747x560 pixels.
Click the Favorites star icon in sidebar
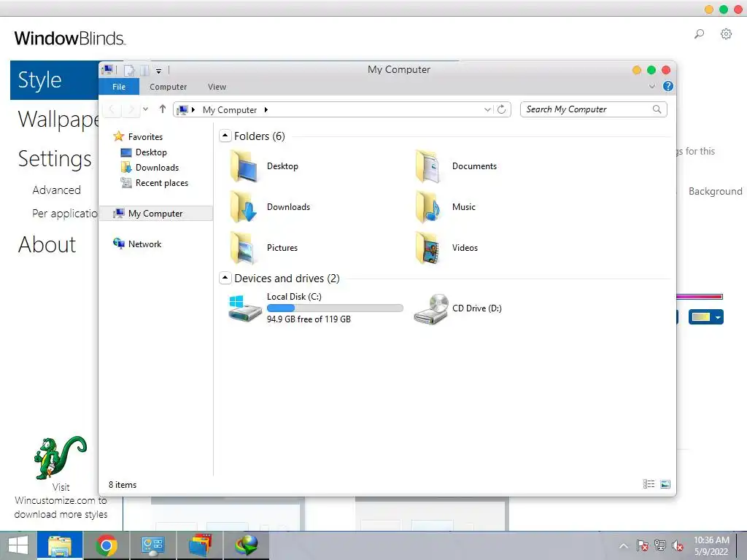click(119, 136)
